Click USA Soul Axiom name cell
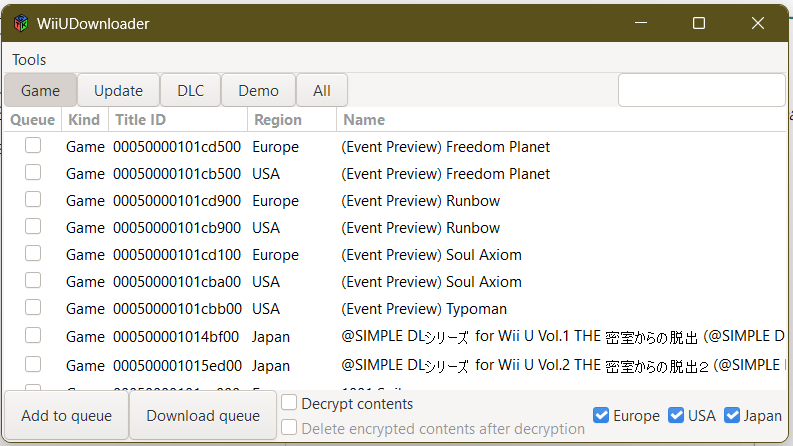The height and width of the screenshot is (446, 793). click(431, 282)
